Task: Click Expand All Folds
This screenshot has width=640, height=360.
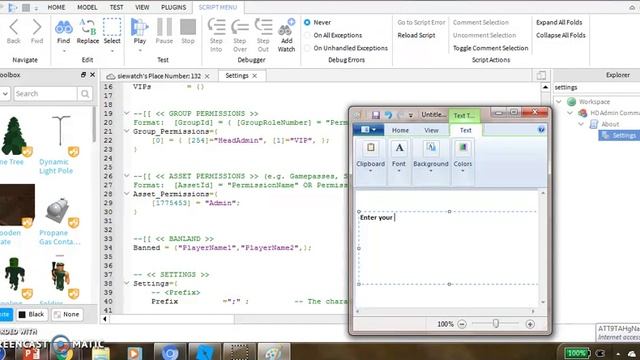Action: click(559, 22)
